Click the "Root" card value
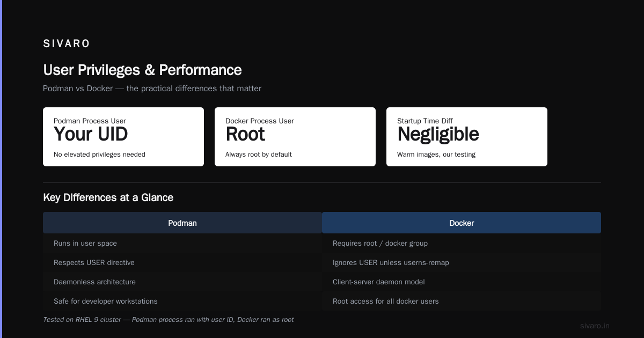The image size is (644, 338). click(x=245, y=134)
